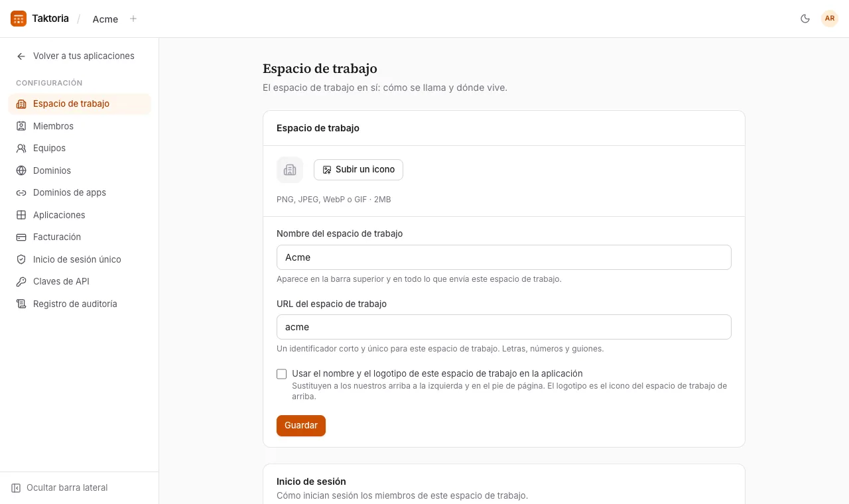The image size is (849, 504).
Task: Click the Espacio de trabajo page title
Action: click(320, 68)
